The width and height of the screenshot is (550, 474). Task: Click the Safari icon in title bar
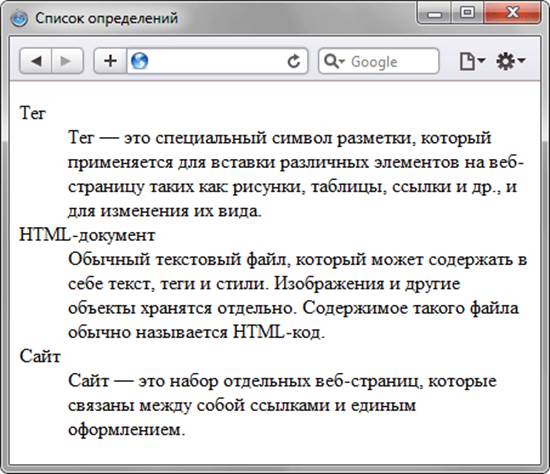(x=19, y=18)
